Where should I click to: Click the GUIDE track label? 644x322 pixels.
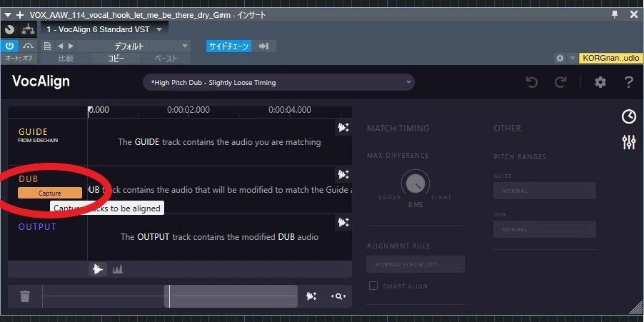coord(34,132)
